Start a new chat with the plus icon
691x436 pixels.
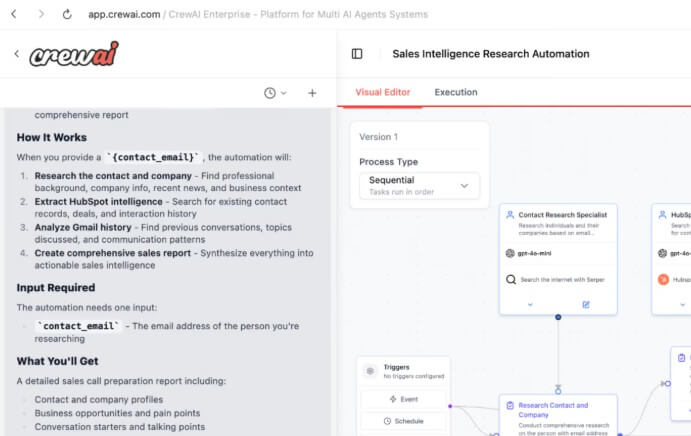[312, 93]
